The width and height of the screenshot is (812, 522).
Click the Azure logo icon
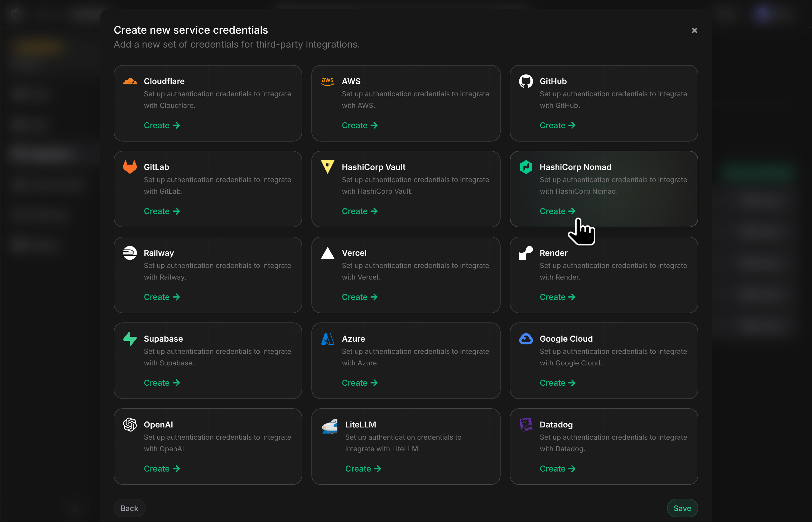pyautogui.click(x=328, y=339)
